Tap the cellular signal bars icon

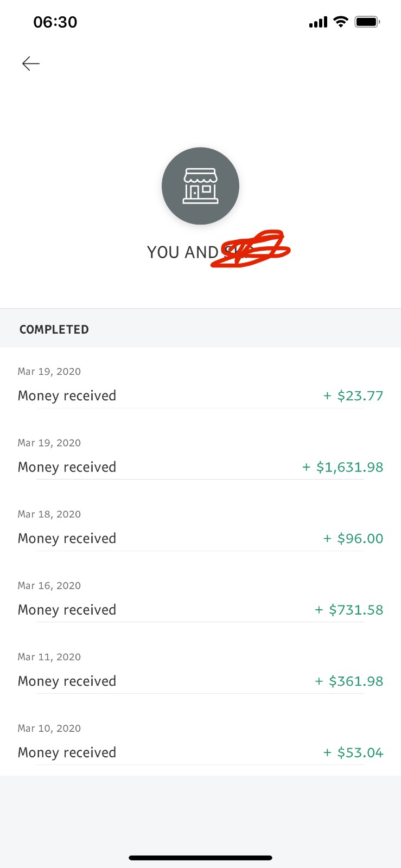(318, 22)
